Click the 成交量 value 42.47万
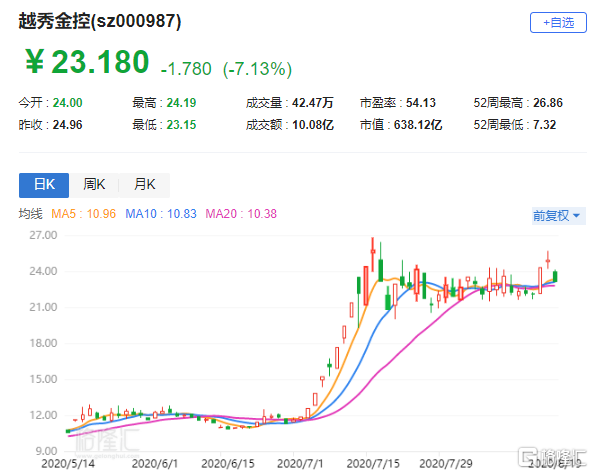This screenshot has width=593, height=474. (312, 103)
